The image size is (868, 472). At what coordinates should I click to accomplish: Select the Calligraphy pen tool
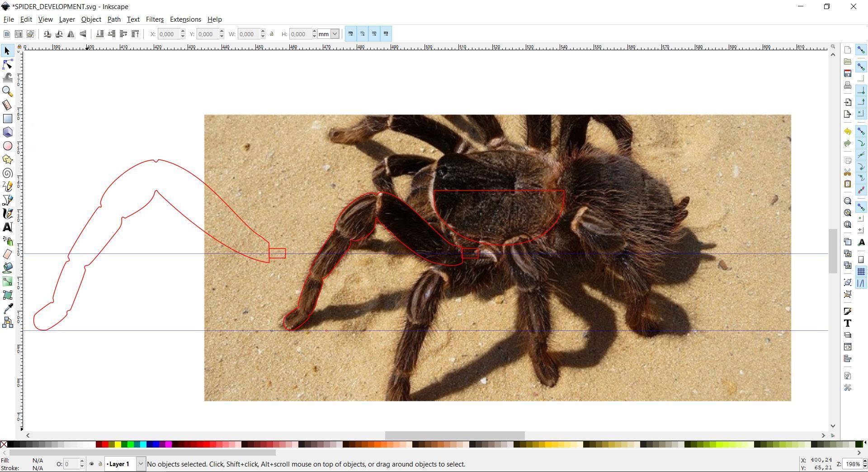[7, 213]
